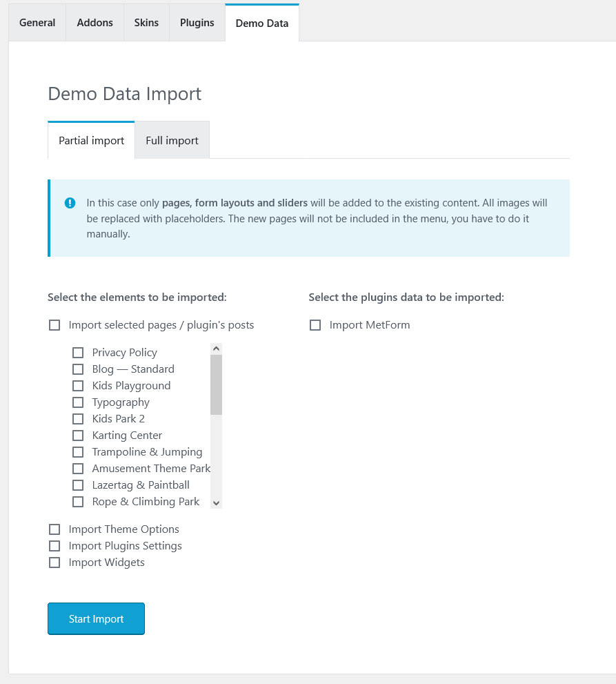616x684 pixels.
Task: Click the Start Import button
Action: [x=96, y=618]
